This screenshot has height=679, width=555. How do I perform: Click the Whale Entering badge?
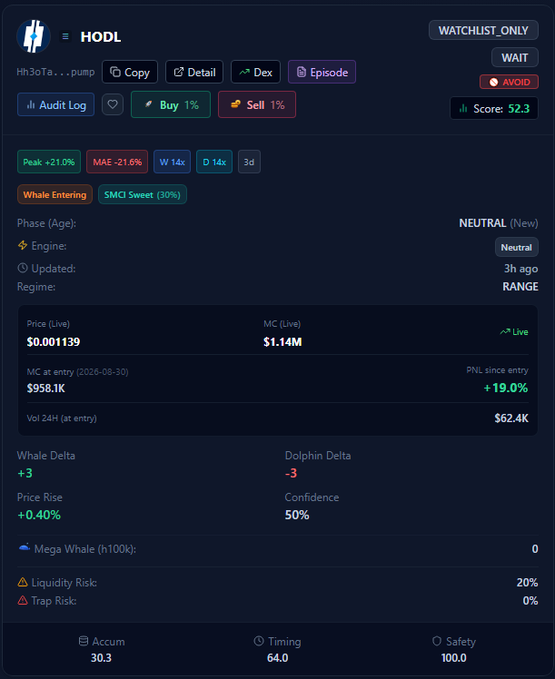coord(55,194)
